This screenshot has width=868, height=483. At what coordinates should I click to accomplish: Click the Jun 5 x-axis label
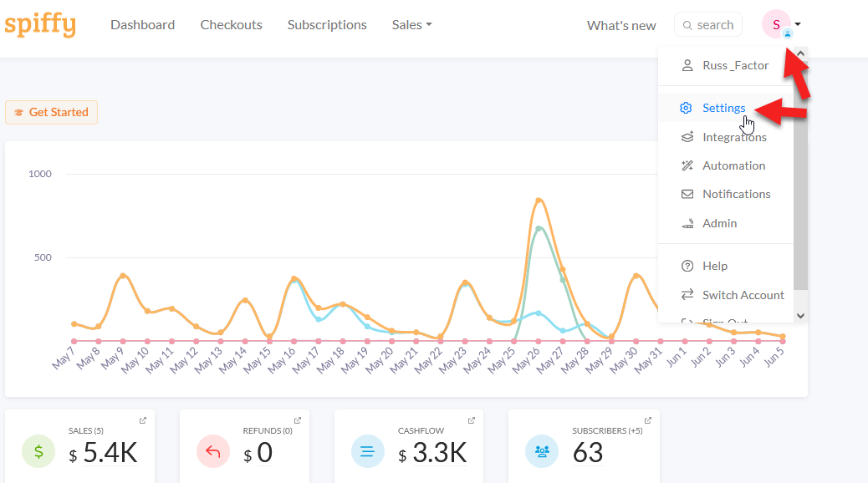tap(774, 358)
